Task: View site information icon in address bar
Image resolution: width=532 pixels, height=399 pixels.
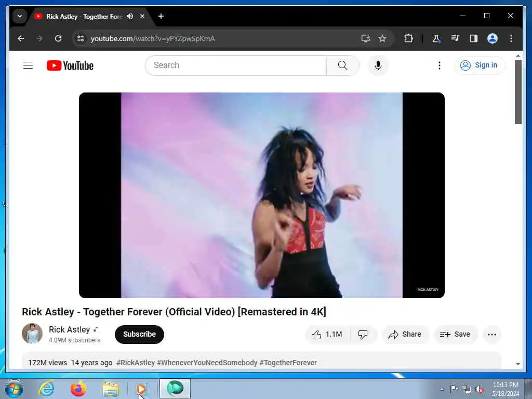Action: point(81,38)
